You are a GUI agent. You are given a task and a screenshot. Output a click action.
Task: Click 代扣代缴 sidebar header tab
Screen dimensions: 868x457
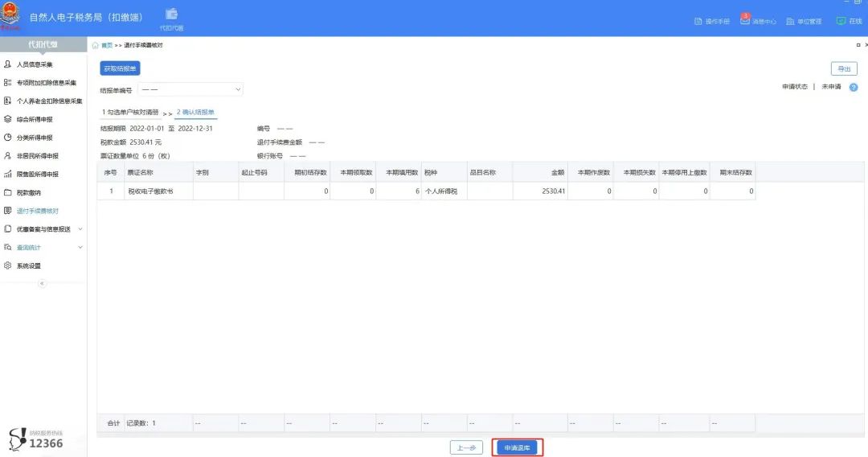(43, 44)
